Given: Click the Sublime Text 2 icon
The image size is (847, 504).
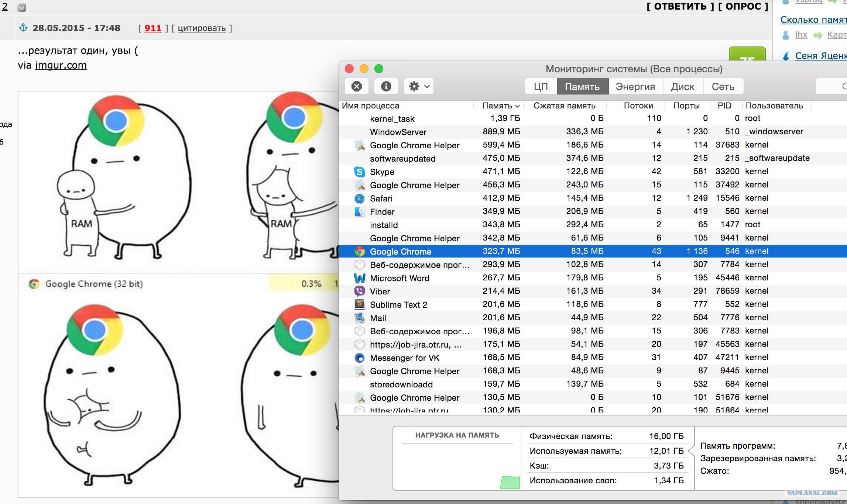Looking at the screenshot, I should click(359, 304).
